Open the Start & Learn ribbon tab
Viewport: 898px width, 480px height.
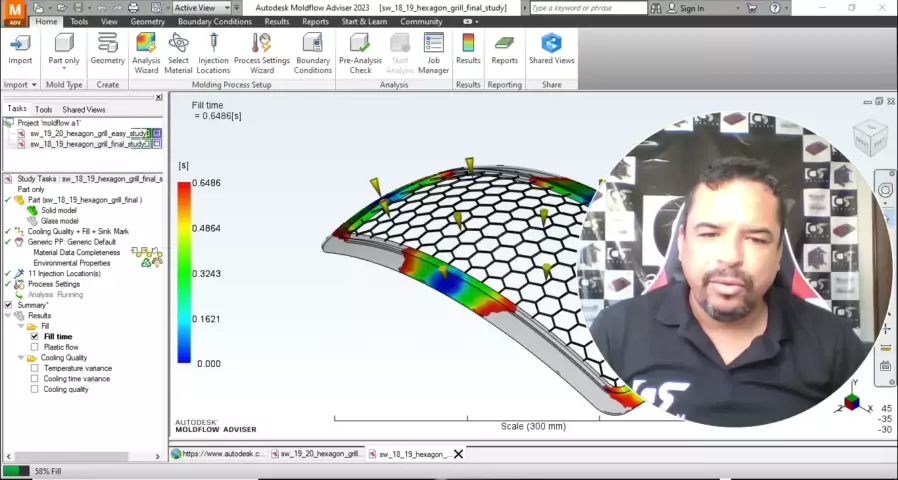pyautogui.click(x=364, y=21)
